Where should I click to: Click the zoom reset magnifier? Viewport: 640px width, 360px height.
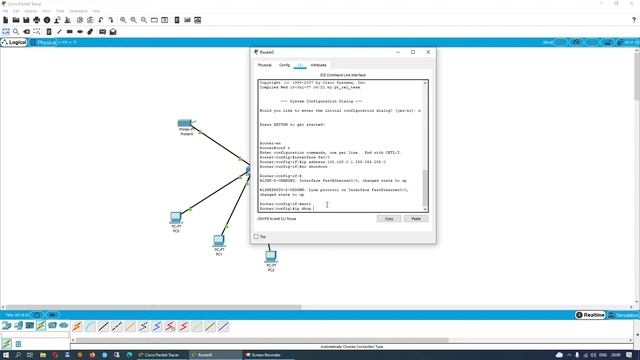pyautogui.click(x=133, y=20)
